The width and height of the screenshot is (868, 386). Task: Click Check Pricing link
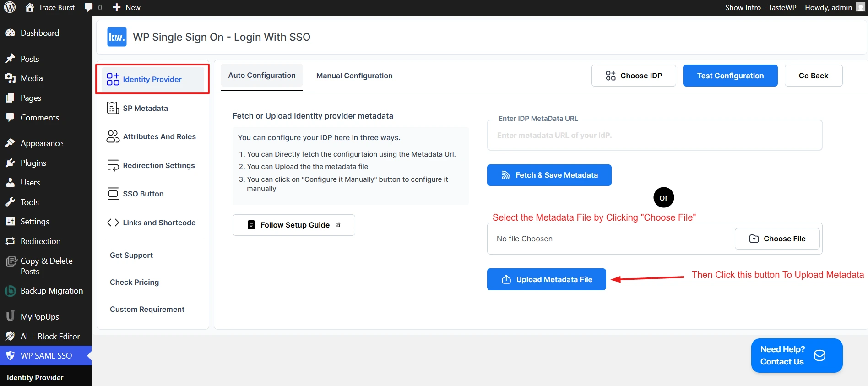135,282
